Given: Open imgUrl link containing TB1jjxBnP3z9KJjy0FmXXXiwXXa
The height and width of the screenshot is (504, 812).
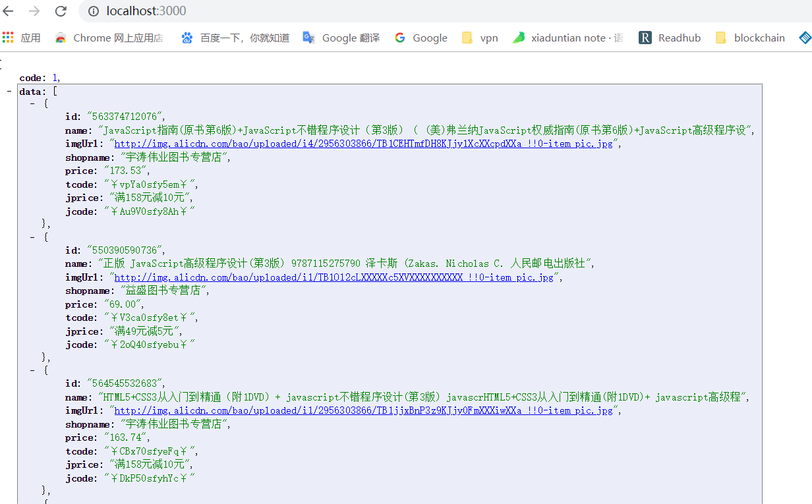Looking at the screenshot, I should (x=363, y=410).
